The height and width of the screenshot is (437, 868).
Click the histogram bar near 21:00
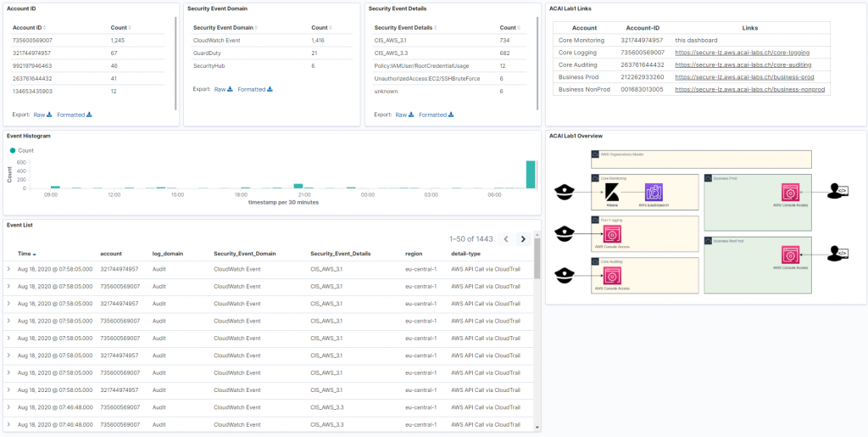(x=298, y=186)
